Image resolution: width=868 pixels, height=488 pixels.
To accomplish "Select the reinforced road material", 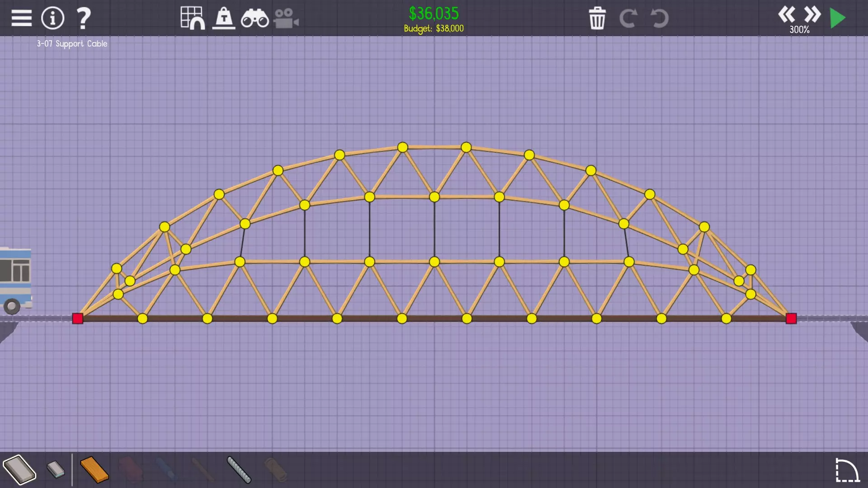I will pos(56,469).
